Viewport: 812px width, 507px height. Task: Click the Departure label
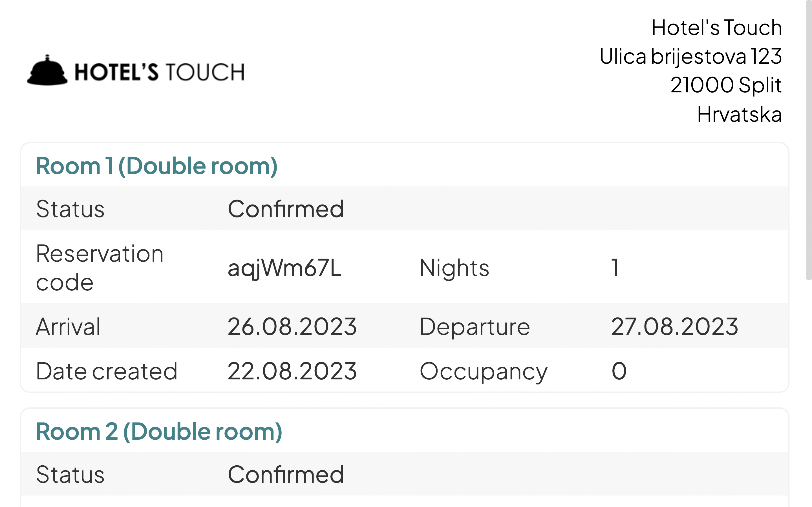[x=475, y=327]
